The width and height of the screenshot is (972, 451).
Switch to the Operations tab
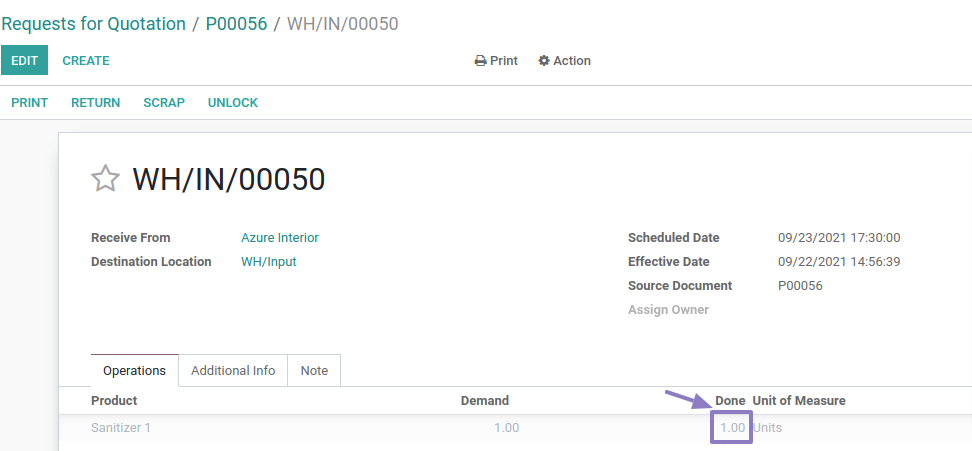134,371
